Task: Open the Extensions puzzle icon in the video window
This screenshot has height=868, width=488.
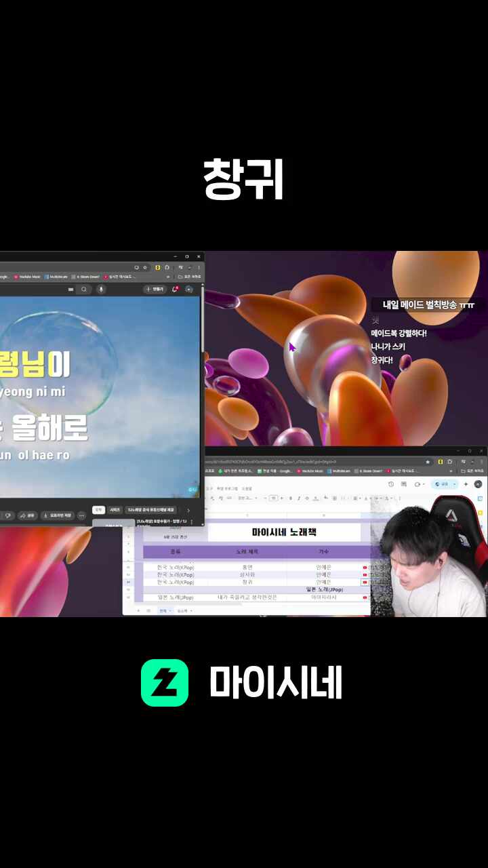Action: (167, 267)
